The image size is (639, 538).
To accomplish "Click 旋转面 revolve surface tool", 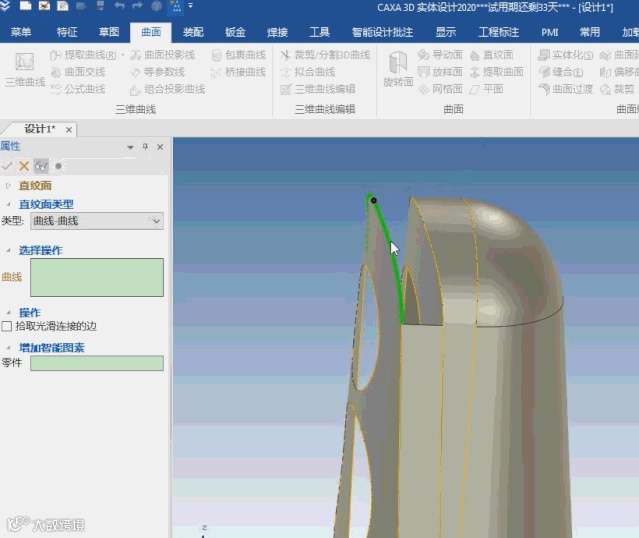I will tap(398, 68).
